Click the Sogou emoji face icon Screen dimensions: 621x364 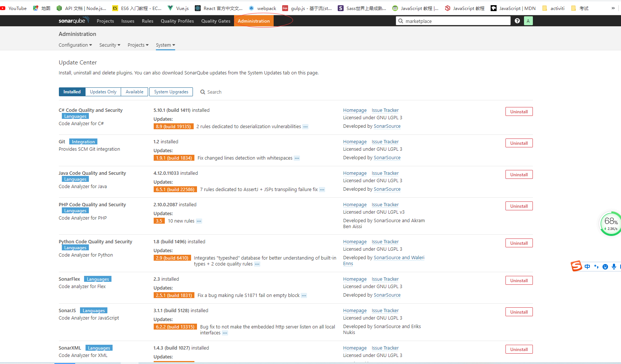pyautogui.click(x=605, y=267)
